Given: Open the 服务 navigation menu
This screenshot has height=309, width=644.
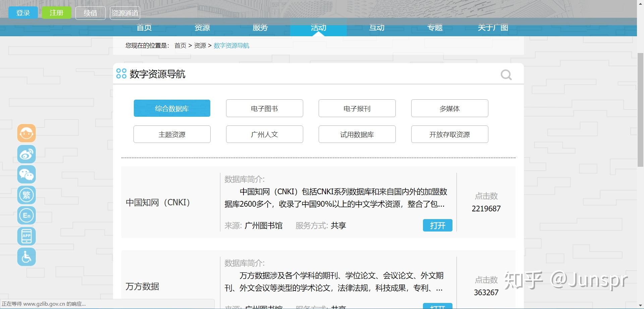Looking at the screenshot, I should pyautogui.click(x=260, y=28).
